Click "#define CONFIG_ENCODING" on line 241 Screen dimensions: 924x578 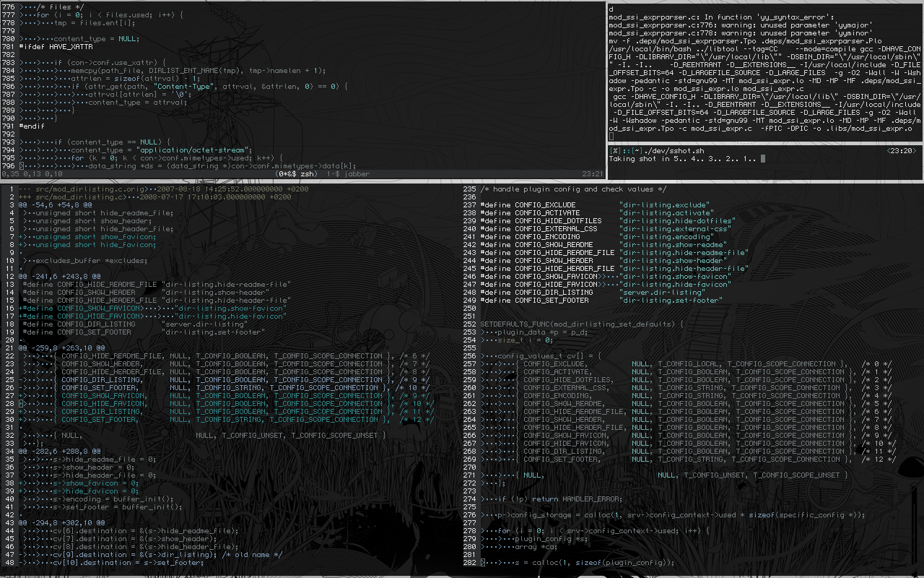(x=531, y=237)
